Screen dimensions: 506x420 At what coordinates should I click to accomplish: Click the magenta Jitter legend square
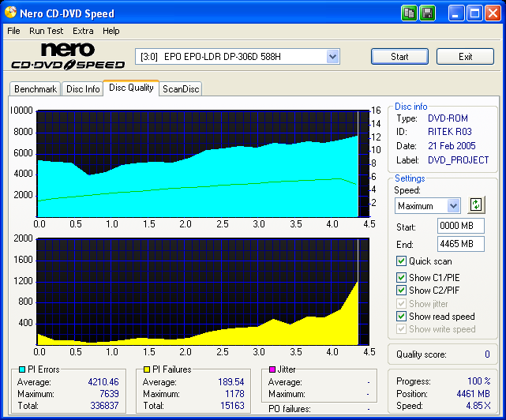[x=272, y=369]
